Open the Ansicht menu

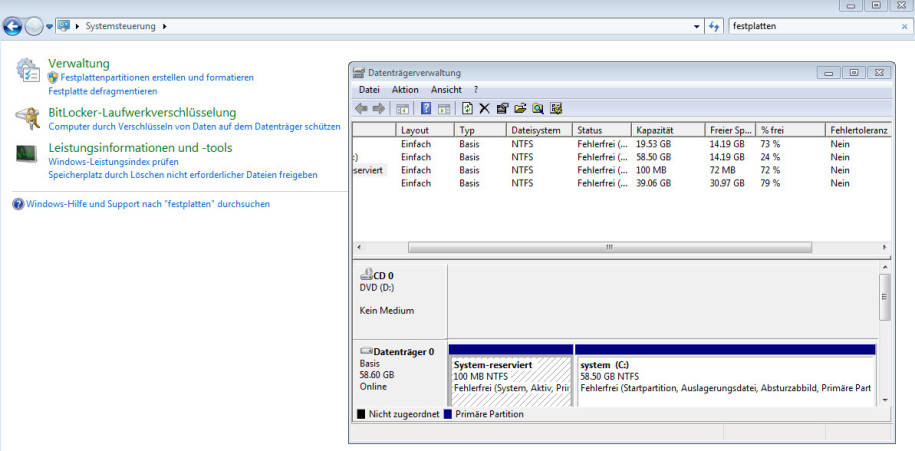[446, 90]
